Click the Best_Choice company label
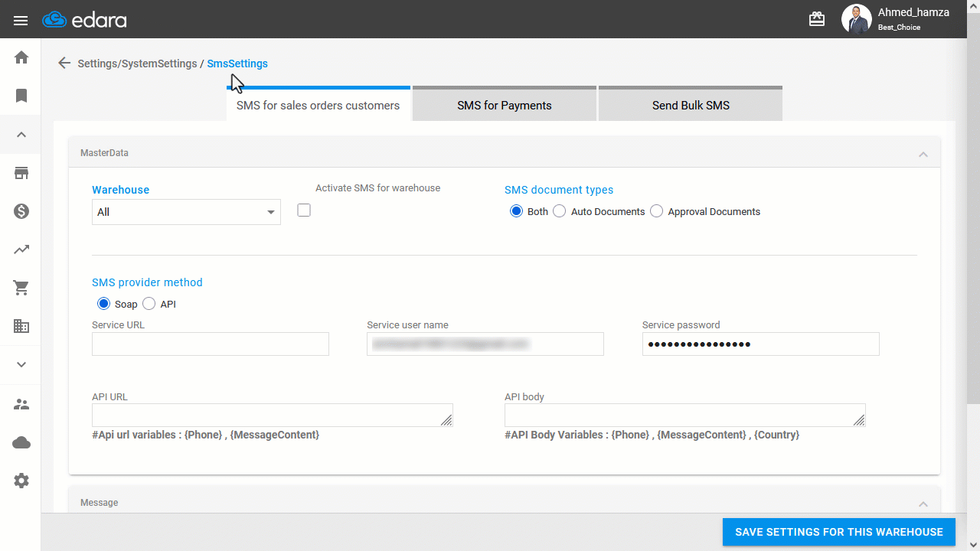Image resolution: width=980 pixels, height=551 pixels. coord(899,28)
